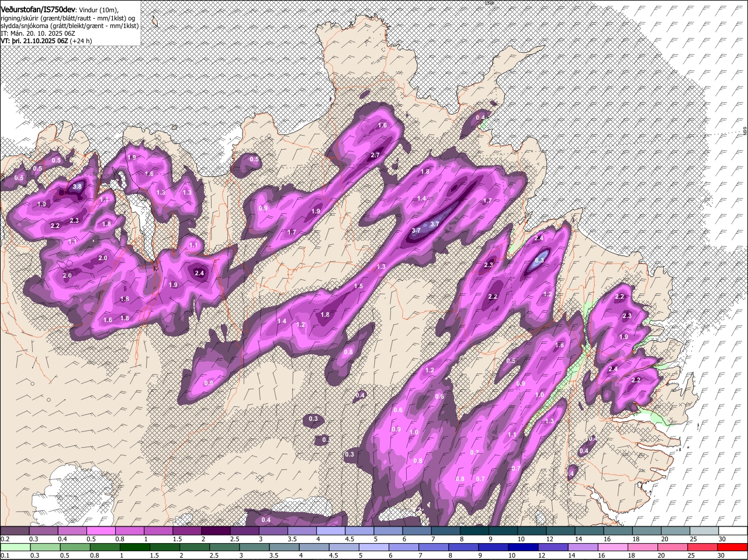Click the 3.5 label in snow legend
The height and width of the screenshot is (560, 748).
click(x=292, y=539)
